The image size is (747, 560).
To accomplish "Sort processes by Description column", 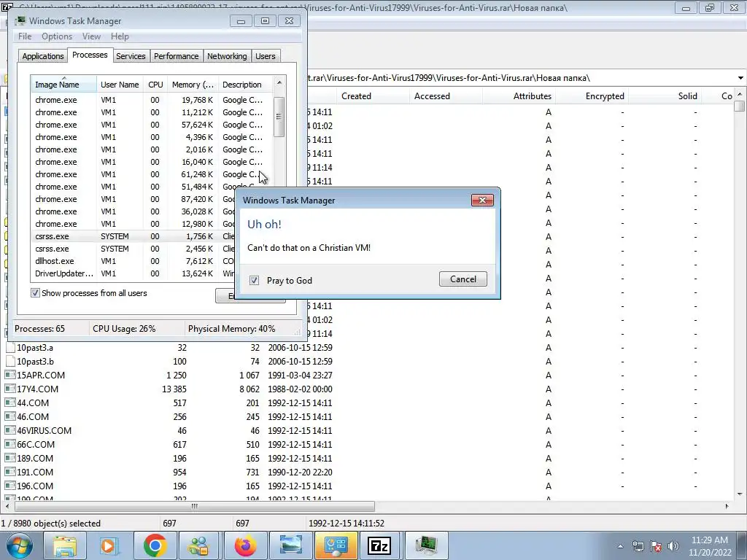I will (x=245, y=84).
